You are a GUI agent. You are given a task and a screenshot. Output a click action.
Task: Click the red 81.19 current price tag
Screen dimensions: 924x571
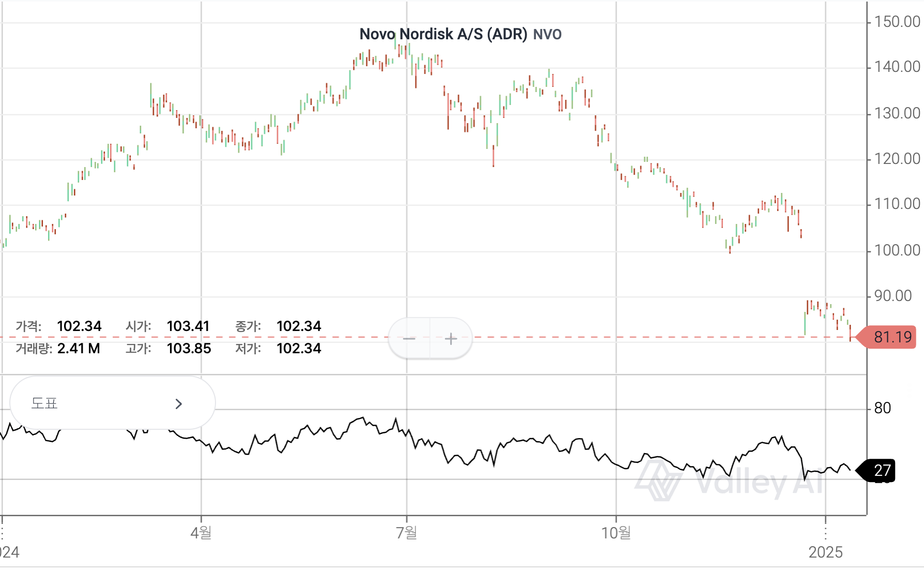(891, 337)
